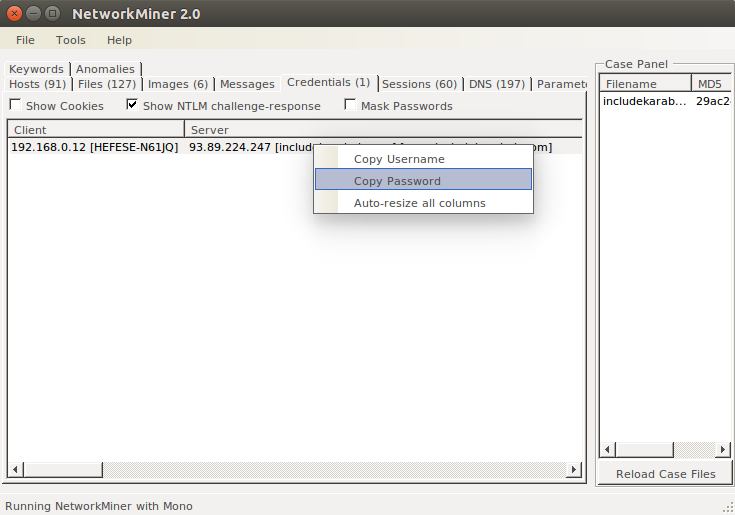Close the NetworkMiner window
Image resolution: width=735 pixels, height=515 pixels.
15,14
